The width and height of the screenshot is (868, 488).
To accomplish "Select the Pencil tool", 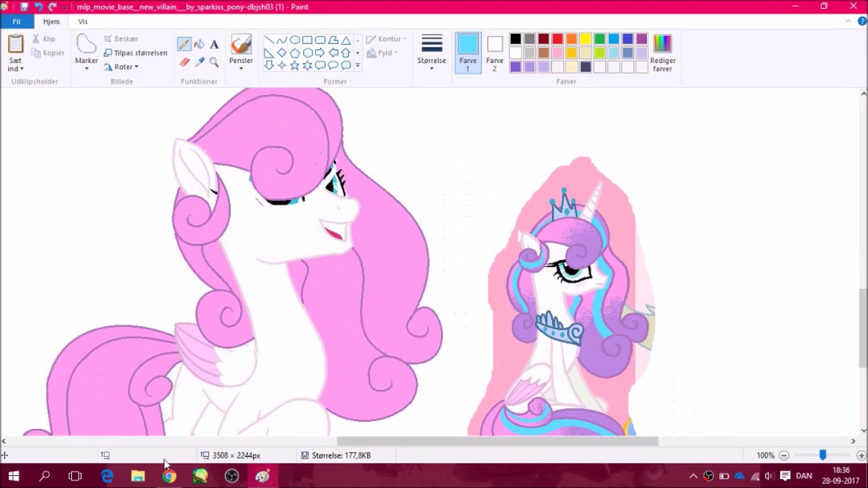I will click(184, 44).
